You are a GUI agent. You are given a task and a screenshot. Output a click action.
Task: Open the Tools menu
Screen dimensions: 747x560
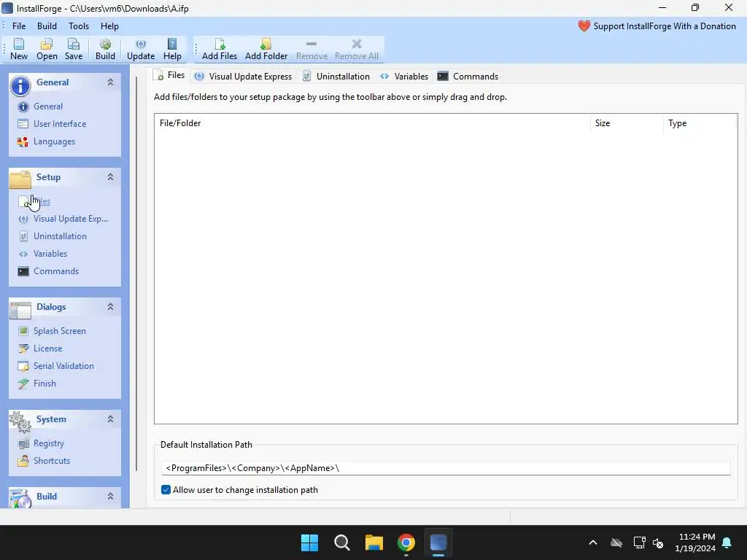tap(79, 26)
